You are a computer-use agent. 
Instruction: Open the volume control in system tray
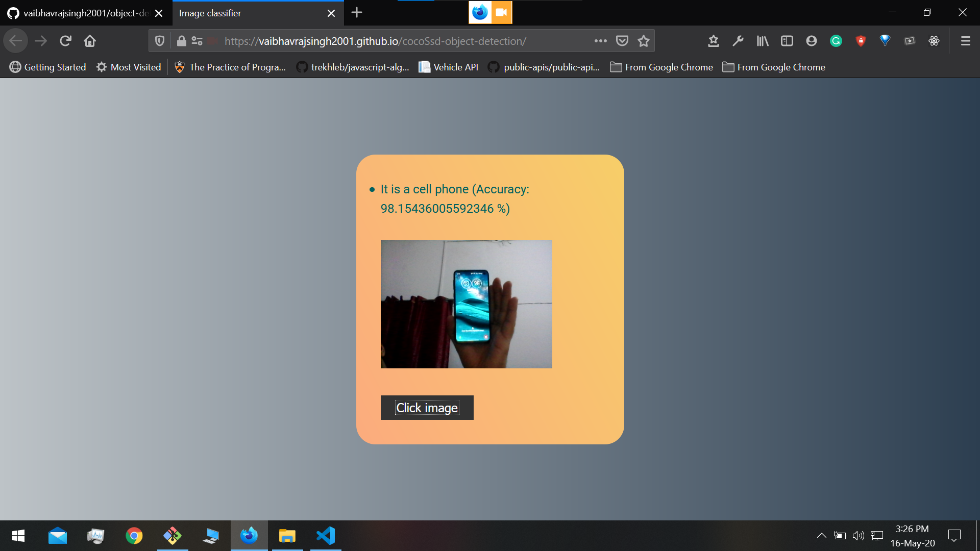click(858, 536)
